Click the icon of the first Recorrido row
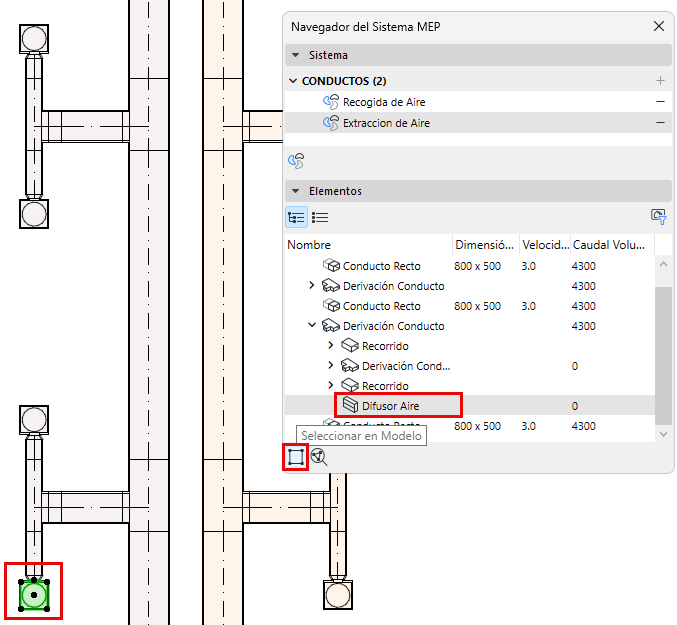The height and width of the screenshot is (625, 677). click(x=350, y=345)
